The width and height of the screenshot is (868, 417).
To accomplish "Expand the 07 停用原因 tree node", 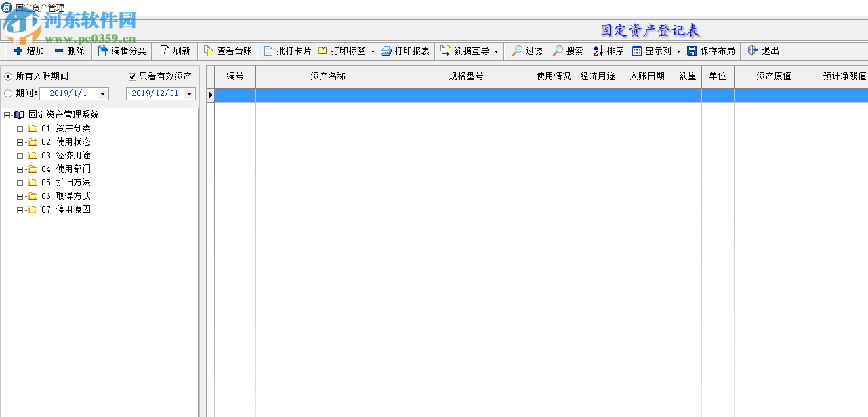I will 20,210.
